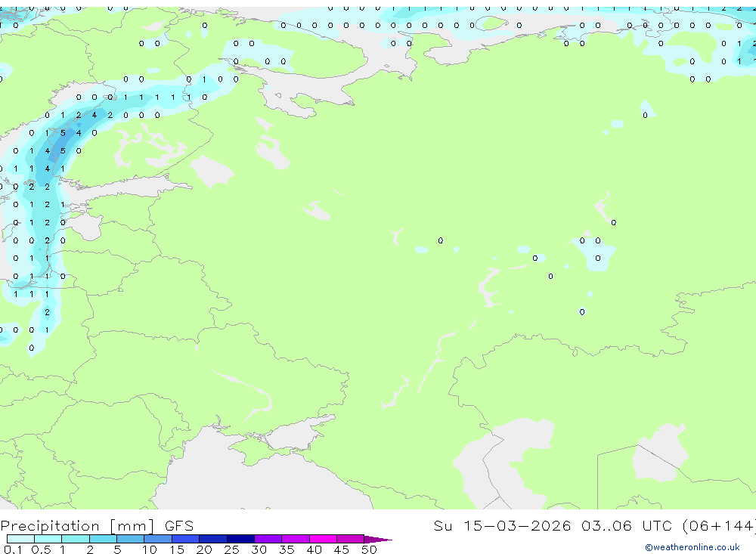Click the 2–5 mm legend swatch
The height and width of the screenshot is (554, 756).
pos(103,539)
